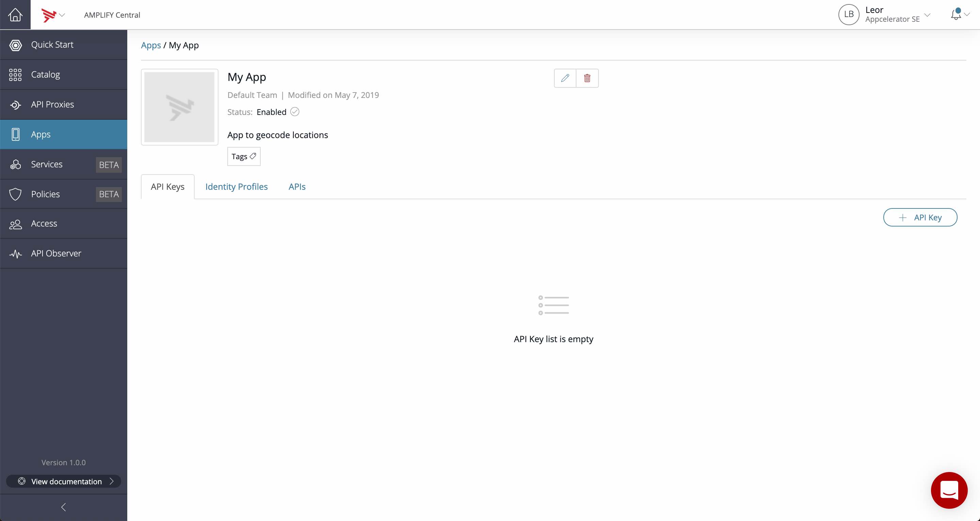Click the Services hexagons icon
980x521 pixels.
pyautogui.click(x=15, y=164)
